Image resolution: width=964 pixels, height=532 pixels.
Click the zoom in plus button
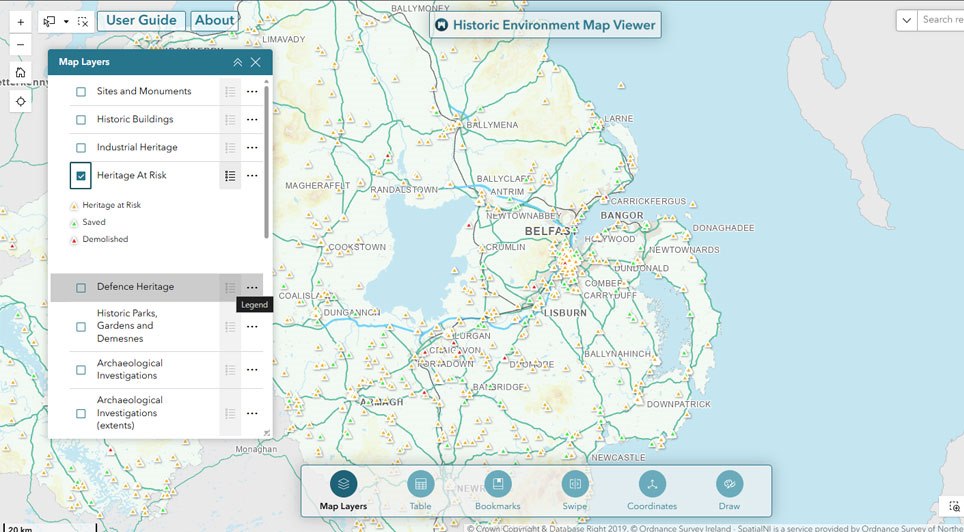21,22
